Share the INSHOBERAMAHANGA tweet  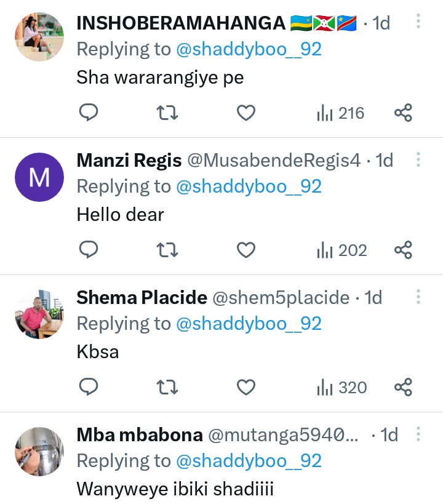coord(403,113)
